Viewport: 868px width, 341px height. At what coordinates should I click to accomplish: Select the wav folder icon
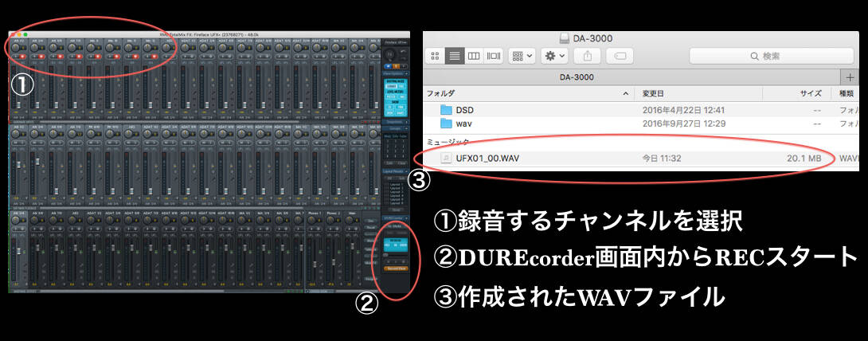tap(446, 123)
